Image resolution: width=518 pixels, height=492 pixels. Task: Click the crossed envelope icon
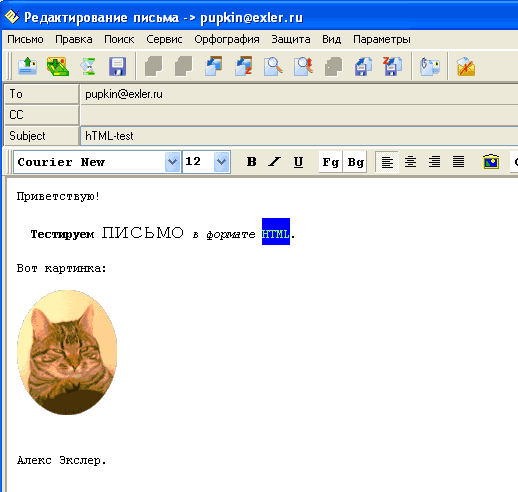pyautogui.click(x=466, y=66)
